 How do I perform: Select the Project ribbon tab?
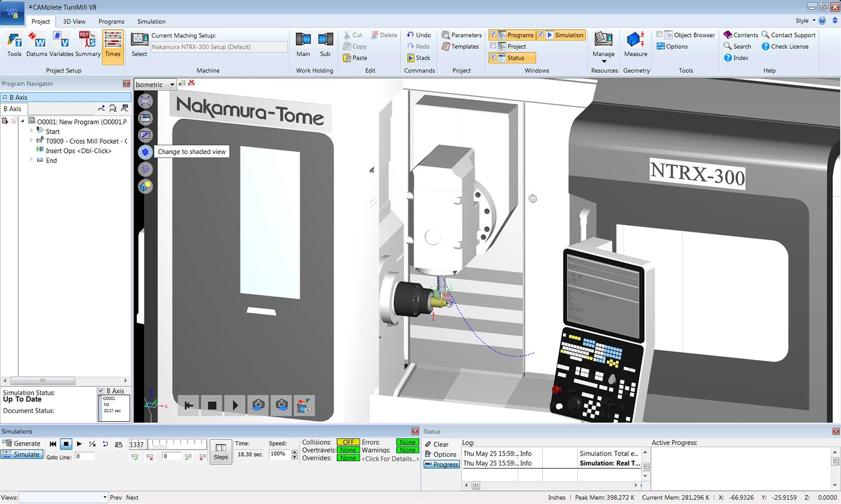(41, 21)
